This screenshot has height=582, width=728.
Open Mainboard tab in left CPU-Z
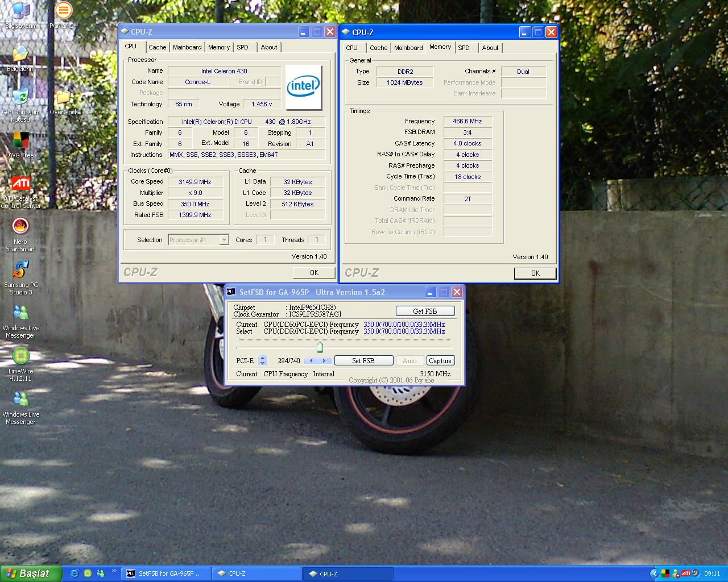[x=187, y=48]
